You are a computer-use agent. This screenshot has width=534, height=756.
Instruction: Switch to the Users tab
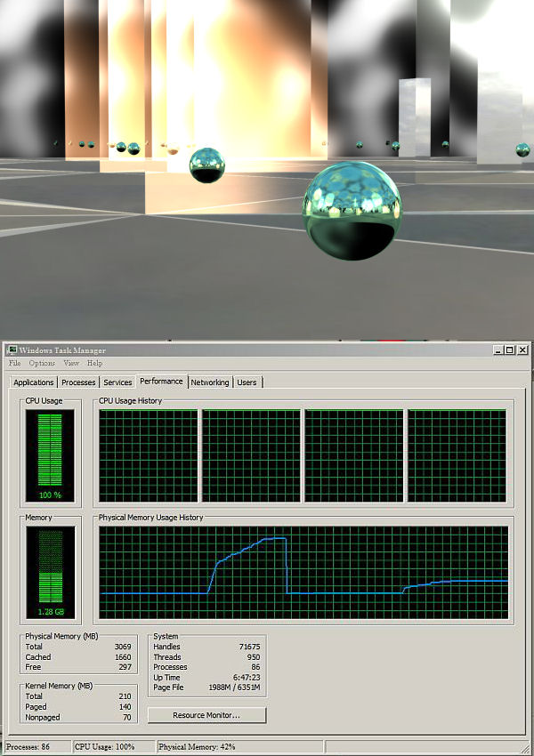247,382
